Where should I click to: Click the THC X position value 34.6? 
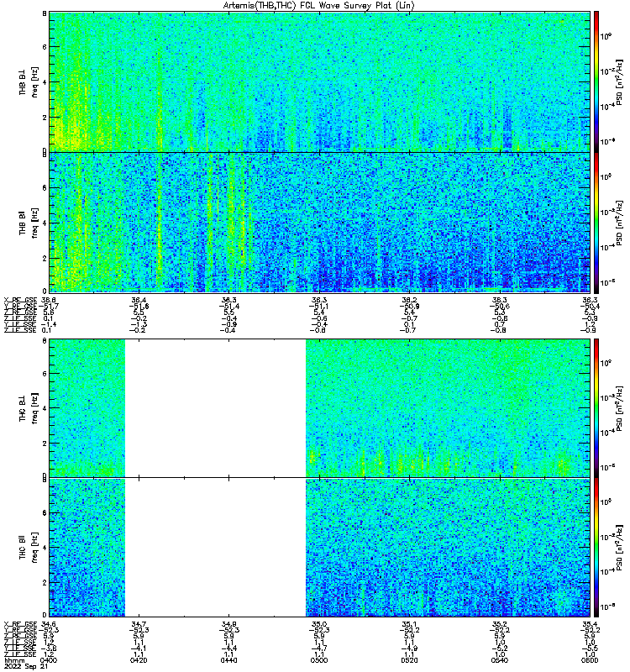50,624
